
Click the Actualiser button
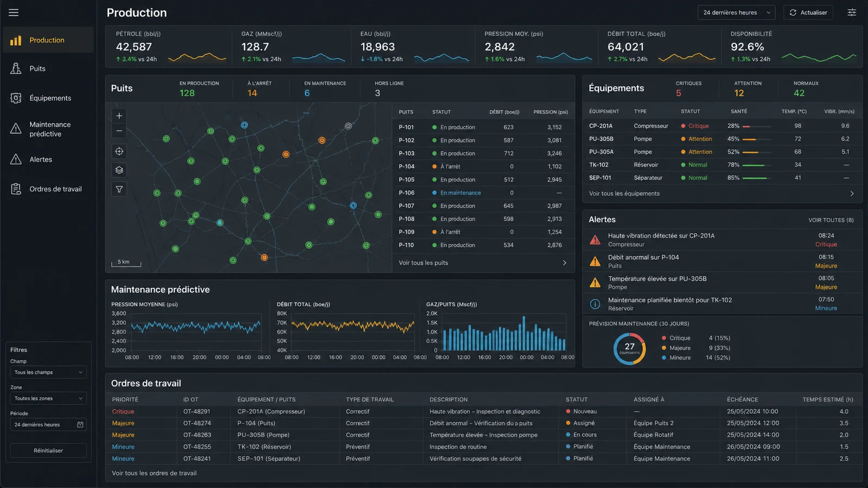[808, 12]
